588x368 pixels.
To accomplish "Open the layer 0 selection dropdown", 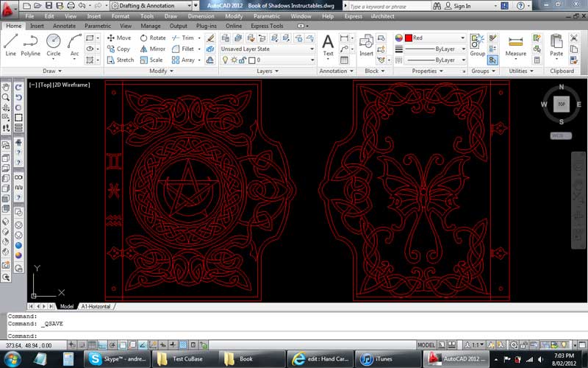I will [x=268, y=60].
